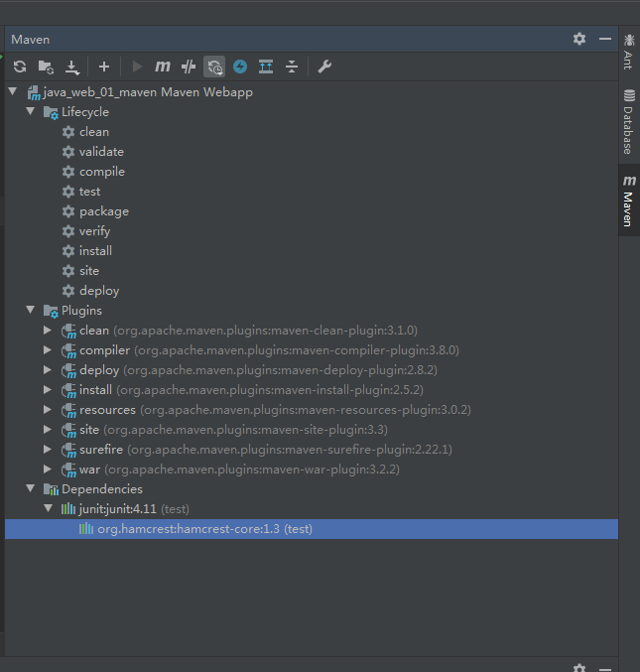Select the install lifecycle goal
The image size is (640, 672).
(x=95, y=251)
